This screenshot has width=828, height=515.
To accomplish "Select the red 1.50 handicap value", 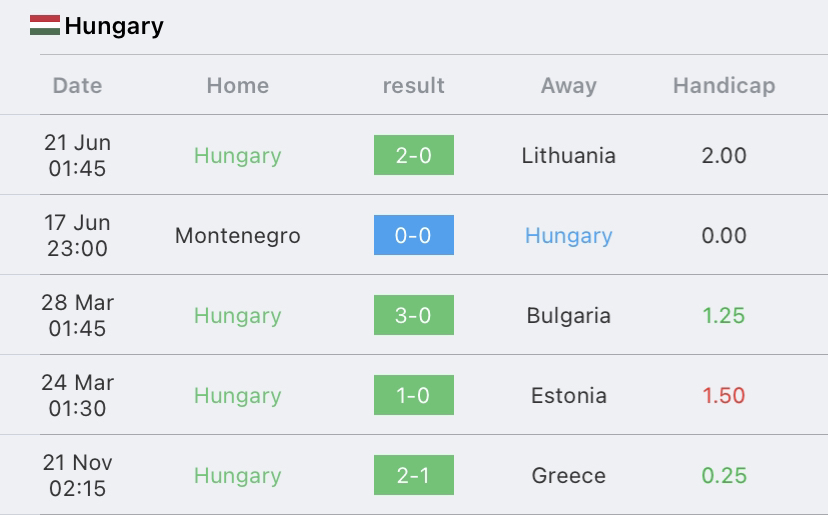I will (724, 396).
